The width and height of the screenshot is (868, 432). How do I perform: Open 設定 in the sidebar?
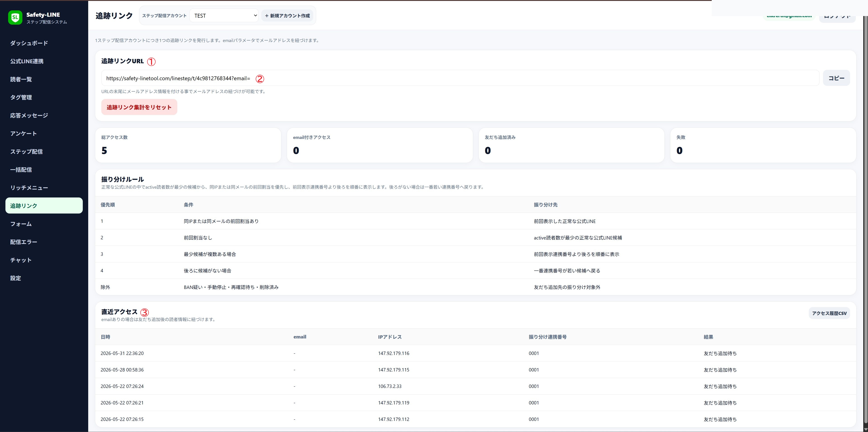pos(44,278)
